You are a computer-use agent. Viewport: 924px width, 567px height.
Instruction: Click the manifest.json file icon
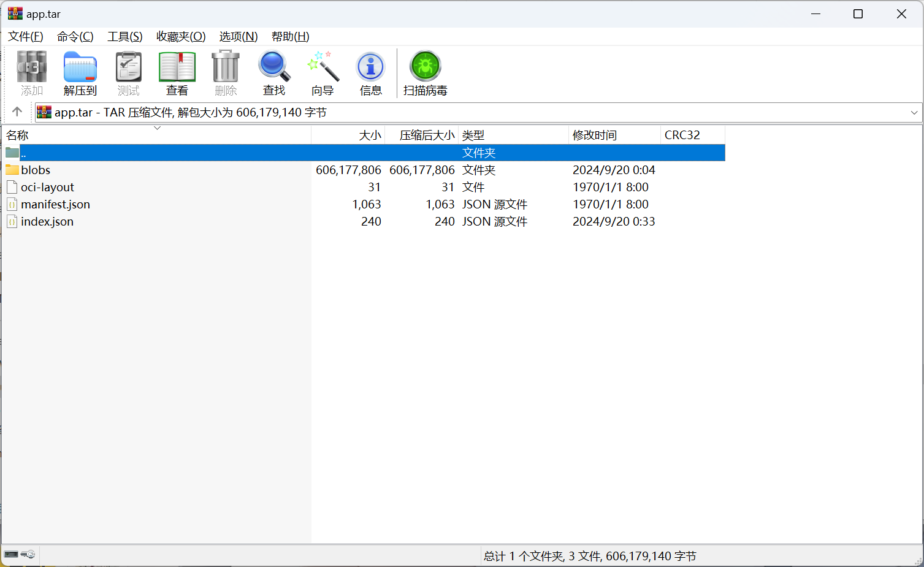tap(12, 204)
